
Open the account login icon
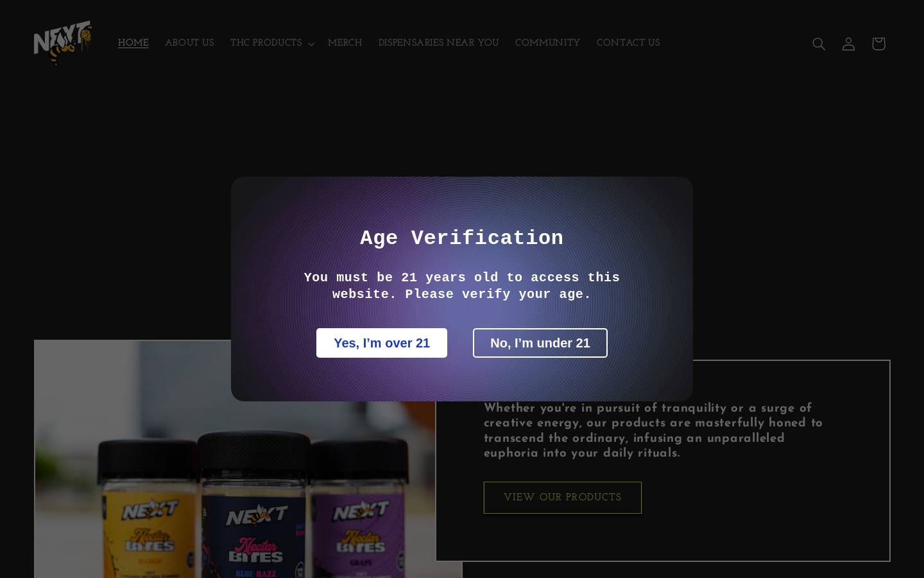point(848,44)
